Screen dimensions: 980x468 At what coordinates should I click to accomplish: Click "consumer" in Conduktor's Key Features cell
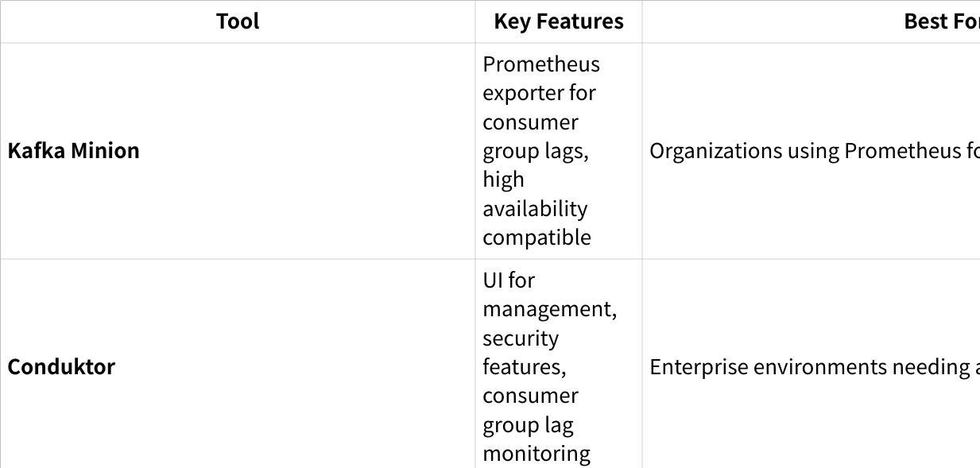point(530,396)
